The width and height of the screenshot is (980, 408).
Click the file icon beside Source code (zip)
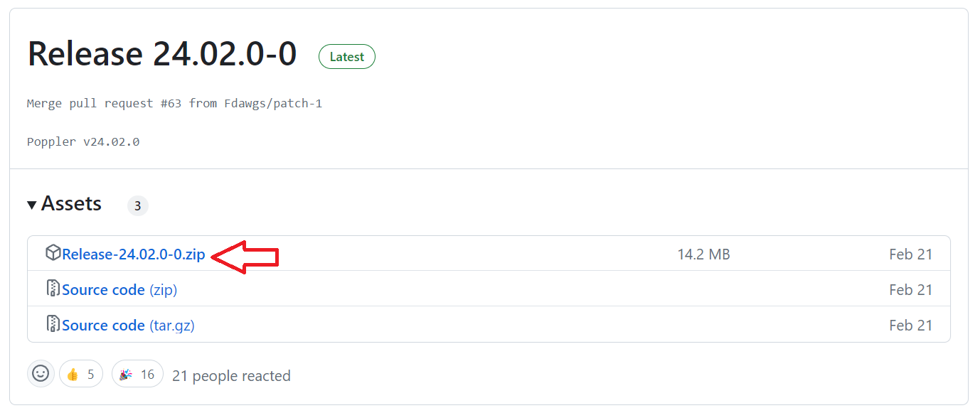click(53, 289)
